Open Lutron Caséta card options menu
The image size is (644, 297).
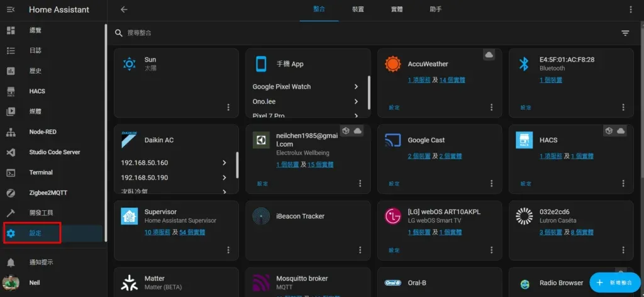623,250
